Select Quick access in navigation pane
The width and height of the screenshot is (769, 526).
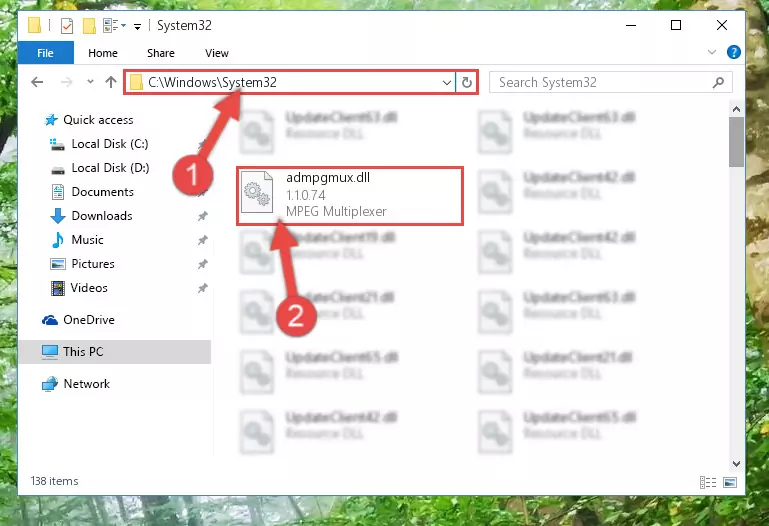pyautogui.click(x=98, y=120)
